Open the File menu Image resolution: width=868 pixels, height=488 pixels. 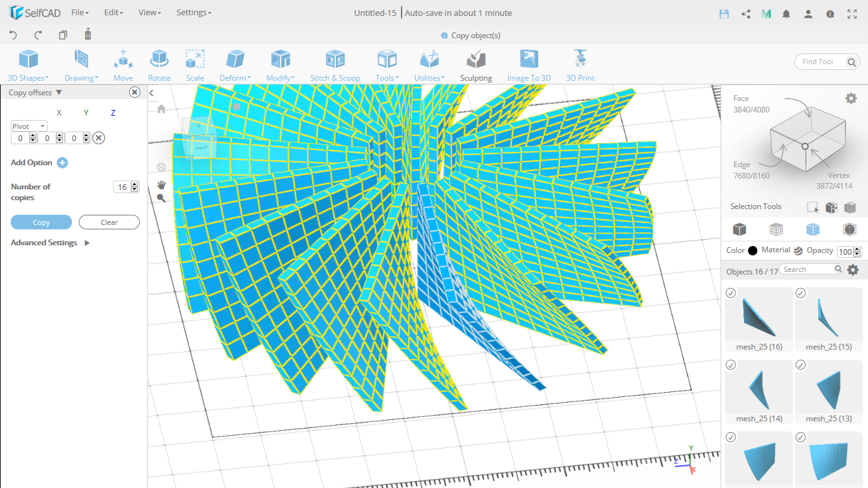[x=79, y=13]
